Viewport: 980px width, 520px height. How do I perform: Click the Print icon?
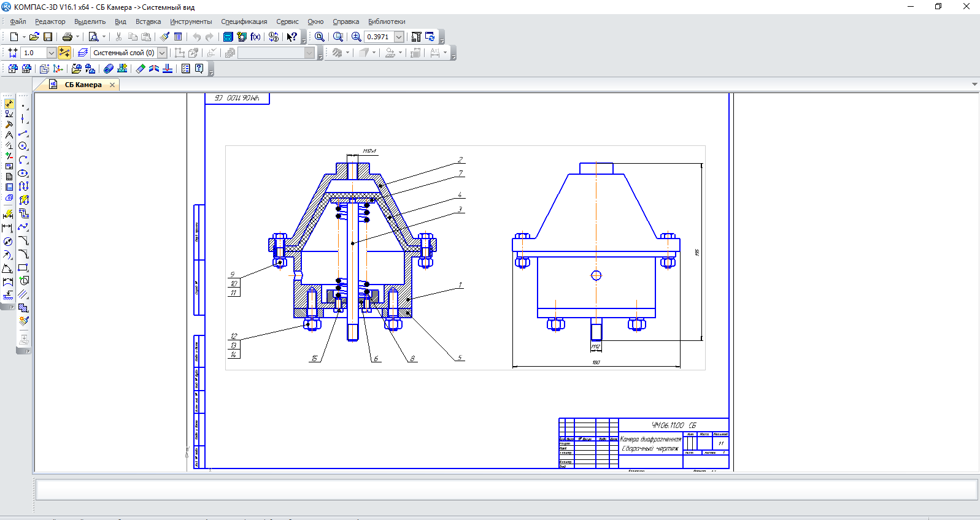(x=68, y=37)
